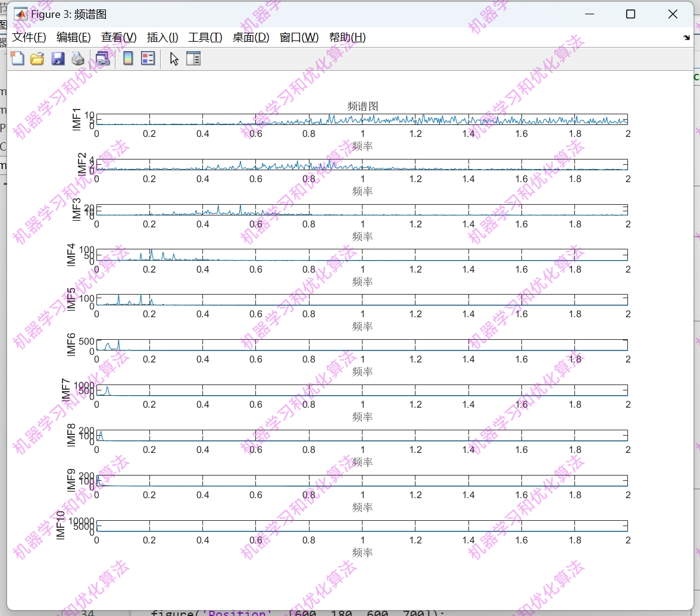The width and height of the screenshot is (700, 616).
Task: Open the 窗口(W) menu
Action: [299, 37]
